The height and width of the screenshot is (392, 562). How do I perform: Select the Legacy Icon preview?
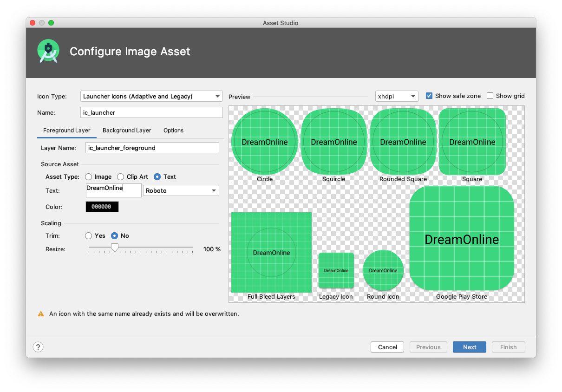click(x=336, y=270)
